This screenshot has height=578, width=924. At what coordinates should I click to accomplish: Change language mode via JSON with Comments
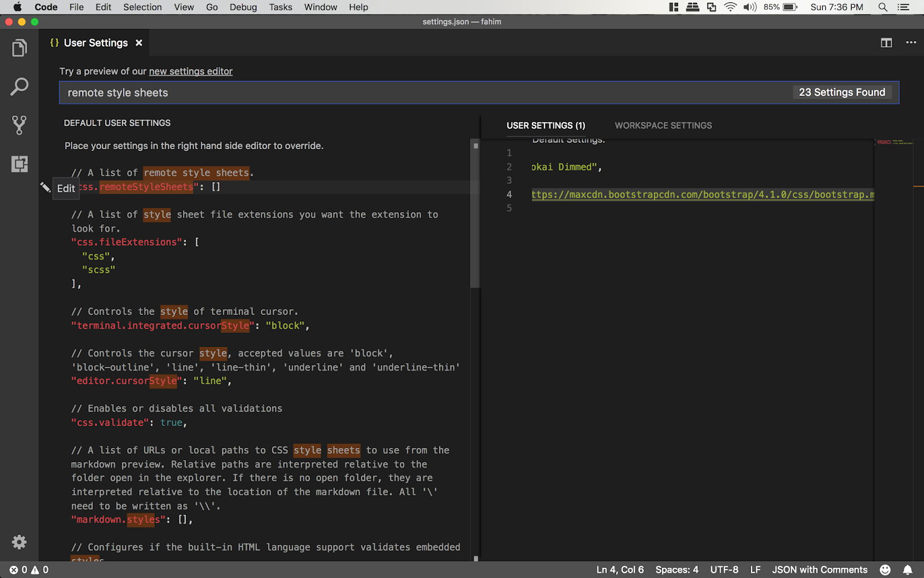click(819, 569)
